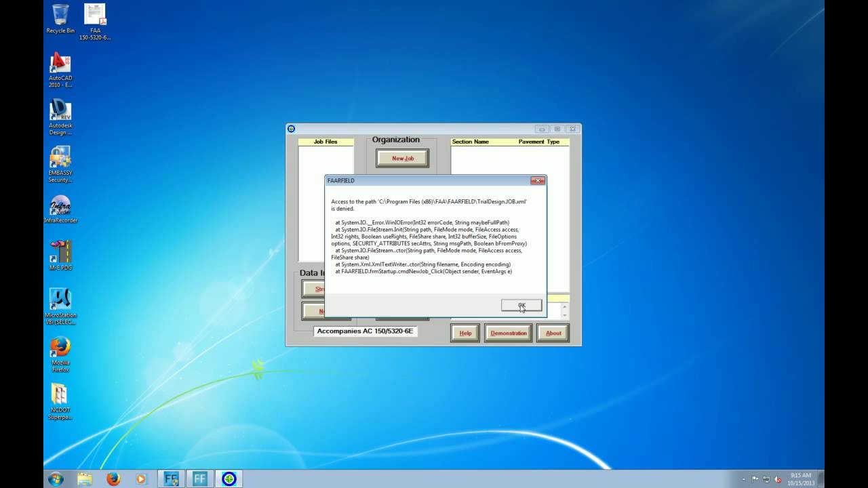The width and height of the screenshot is (868, 488).
Task: Click the About button
Action: click(553, 333)
